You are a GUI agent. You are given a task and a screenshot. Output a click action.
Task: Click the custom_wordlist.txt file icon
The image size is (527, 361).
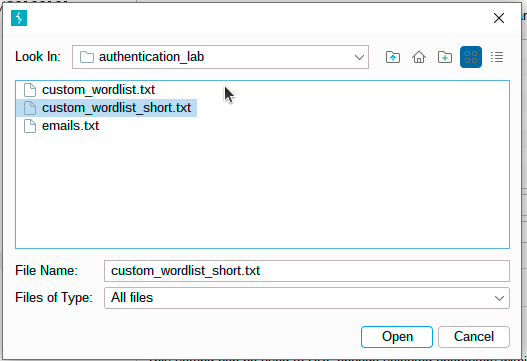[30, 90]
